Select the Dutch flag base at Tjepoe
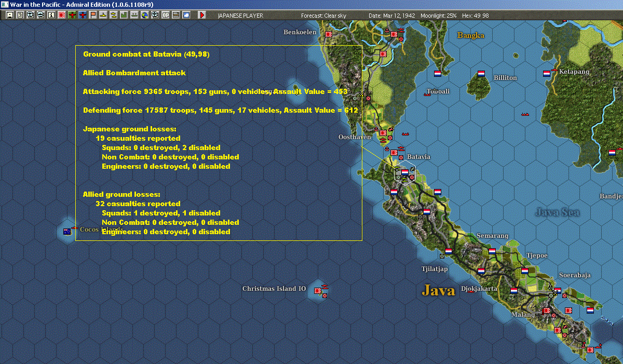Viewport: 623px width, 364px height. click(x=524, y=271)
